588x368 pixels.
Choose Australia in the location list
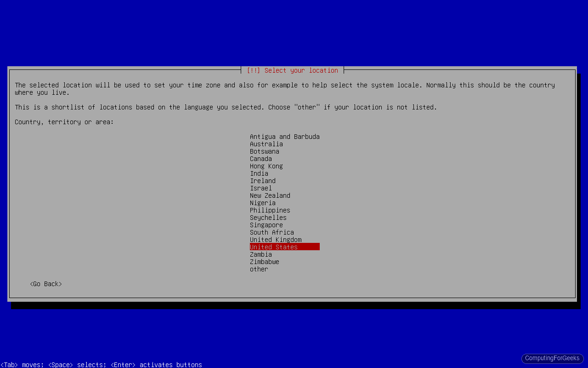266,144
